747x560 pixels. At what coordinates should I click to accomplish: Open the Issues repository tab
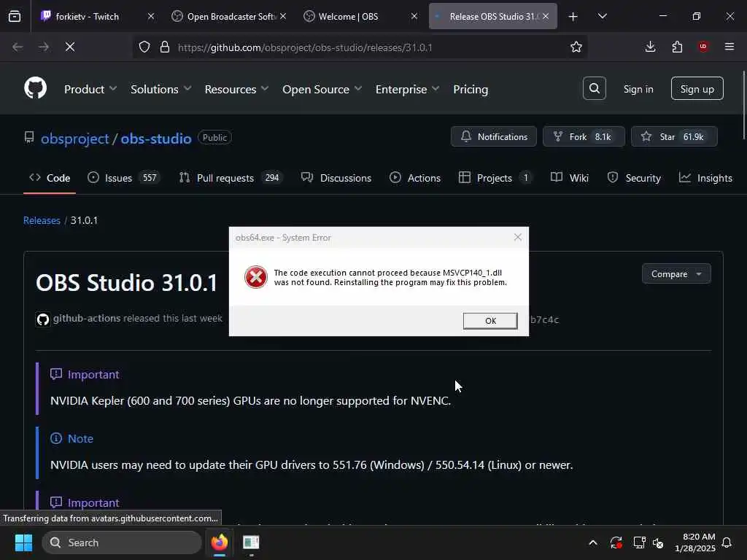pos(124,178)
